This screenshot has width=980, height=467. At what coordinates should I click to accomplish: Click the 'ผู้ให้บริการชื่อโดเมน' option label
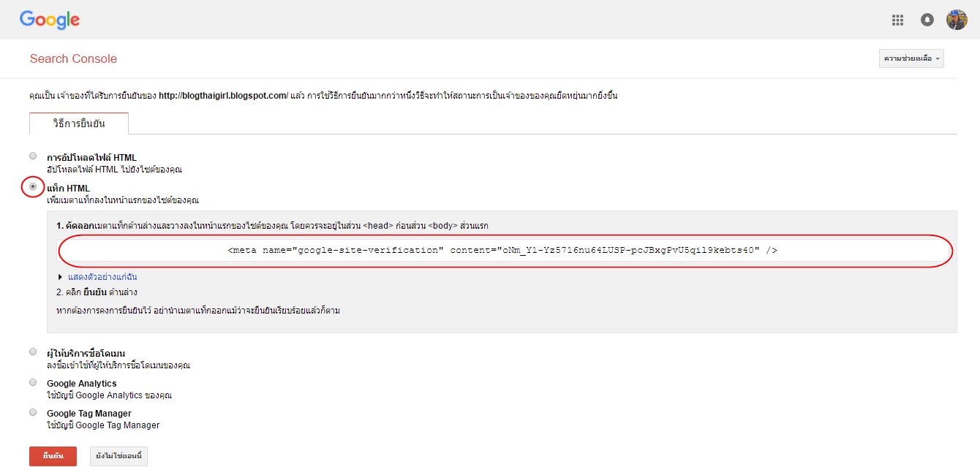[x=86, y=354]
